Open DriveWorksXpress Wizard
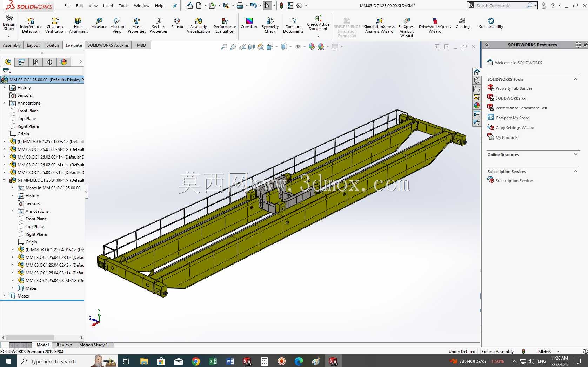 435,26
